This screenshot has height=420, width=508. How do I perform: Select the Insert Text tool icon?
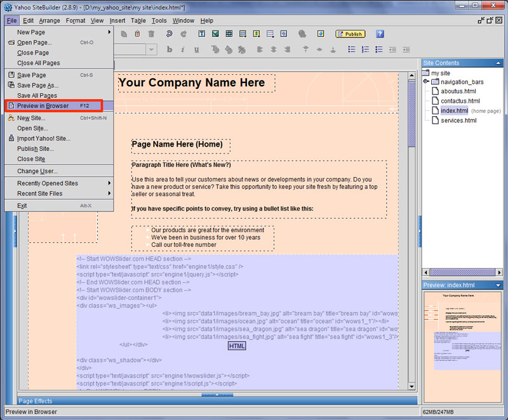pos(201,34)
